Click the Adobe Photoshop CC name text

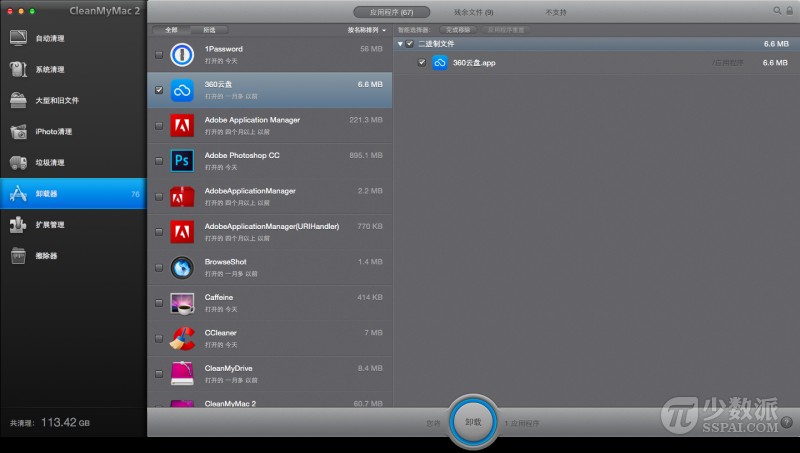coord(242,155)
